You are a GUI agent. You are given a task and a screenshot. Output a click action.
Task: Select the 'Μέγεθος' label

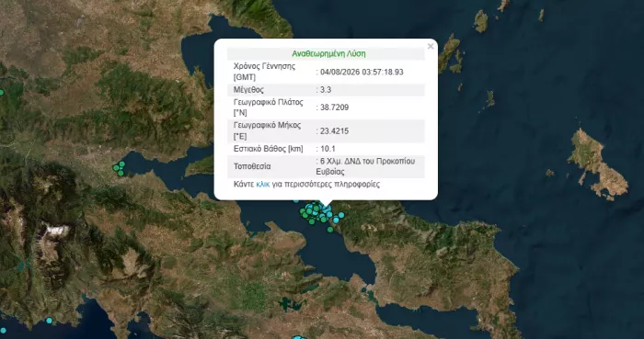coord(248,90)
